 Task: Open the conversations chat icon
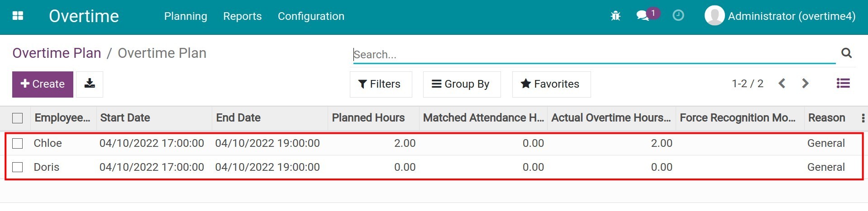642,16
